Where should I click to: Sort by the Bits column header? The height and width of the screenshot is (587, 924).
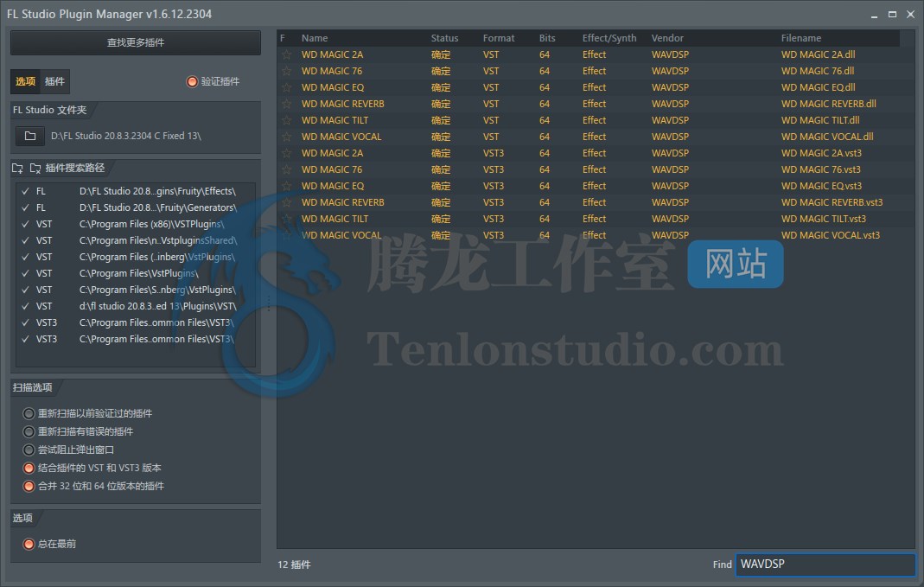point(547,38)
